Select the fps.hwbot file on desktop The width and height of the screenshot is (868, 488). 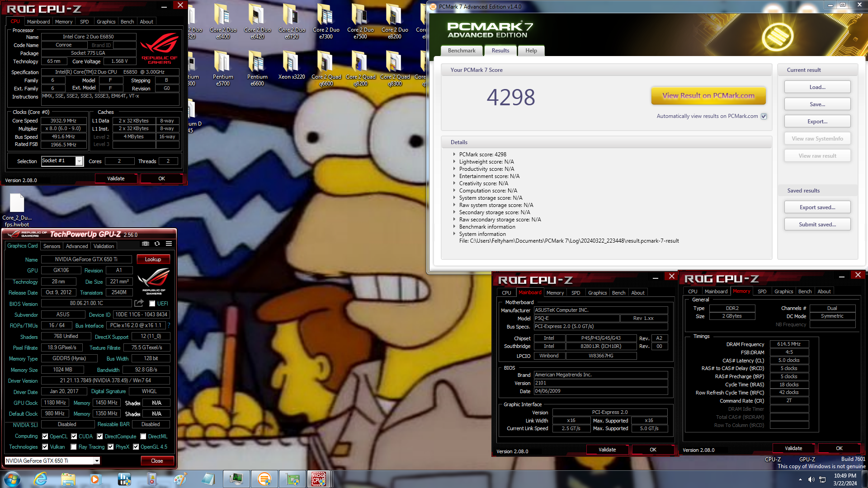pos(17,210)
